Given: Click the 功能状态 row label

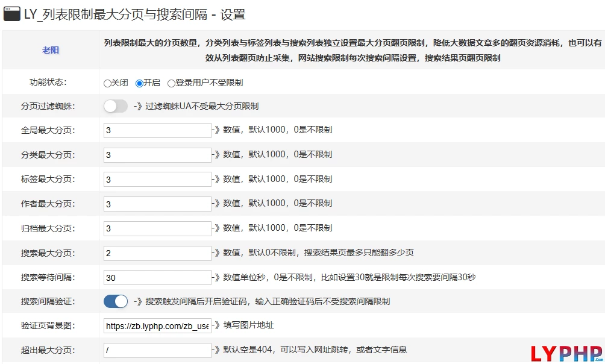Looking at the screenshot, I should 48,83.
